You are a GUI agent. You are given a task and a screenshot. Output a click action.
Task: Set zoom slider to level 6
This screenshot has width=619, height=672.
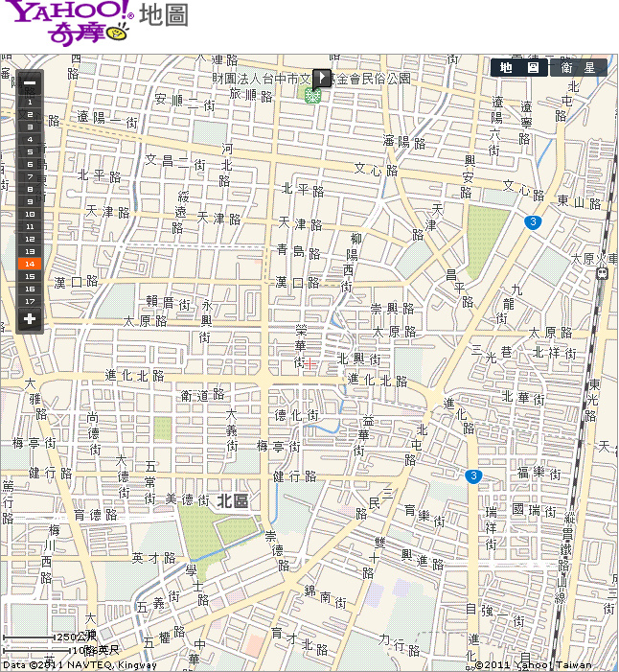(30, 164)
